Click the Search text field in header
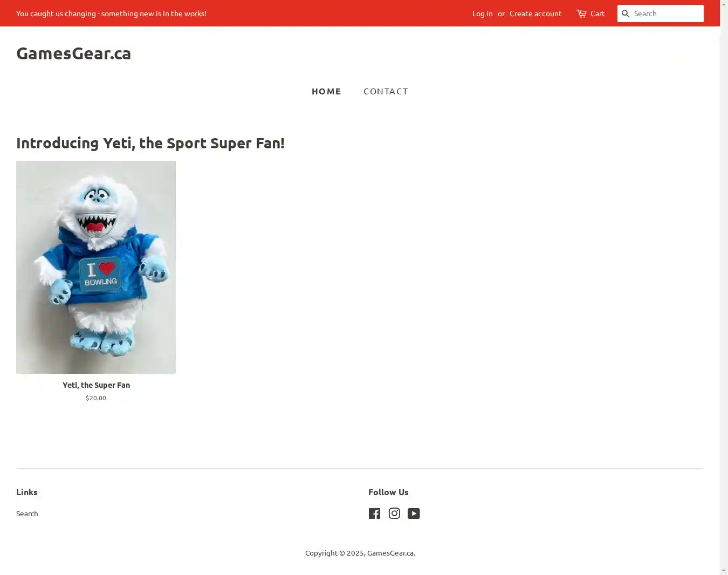The image size is (728, 575). tap(667, 13)
